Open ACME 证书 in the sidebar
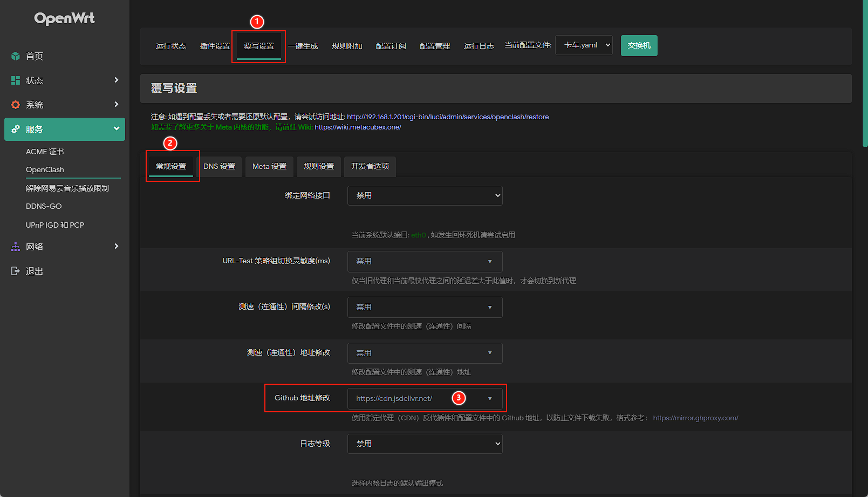This screenshot has width=868, height=497. 45,152
